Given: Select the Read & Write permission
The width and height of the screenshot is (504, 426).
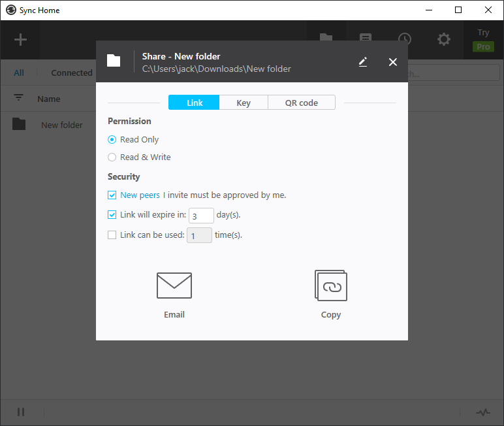Looking at the screenshot, I should pos(112,157).
